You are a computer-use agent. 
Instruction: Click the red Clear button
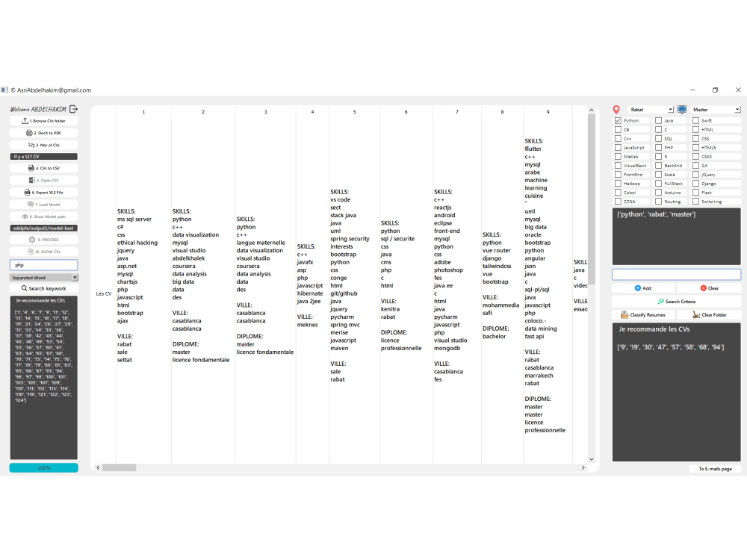coord(709,288)
